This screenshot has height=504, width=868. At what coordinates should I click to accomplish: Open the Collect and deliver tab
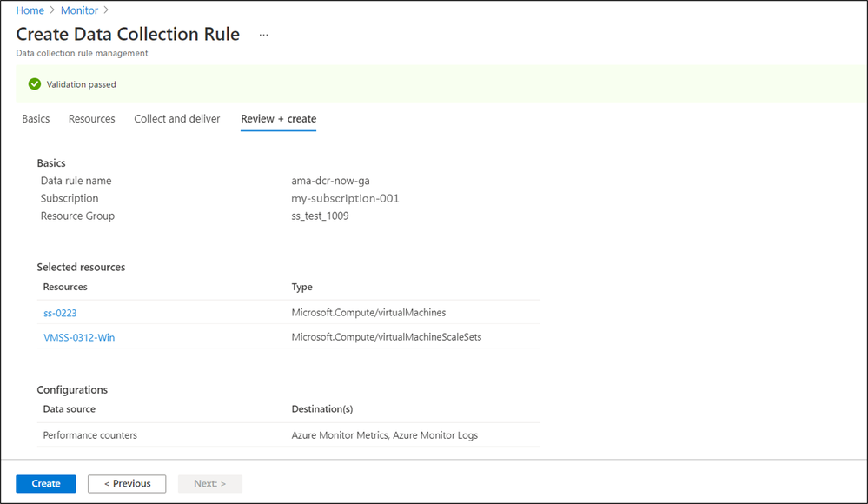pyautogui.click(x=177, y=118)
